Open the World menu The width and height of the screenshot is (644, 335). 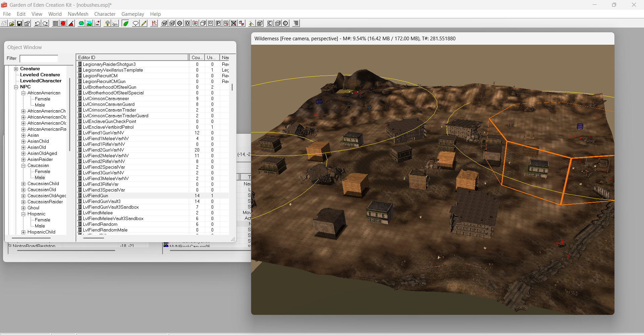(x=55, y=14)
